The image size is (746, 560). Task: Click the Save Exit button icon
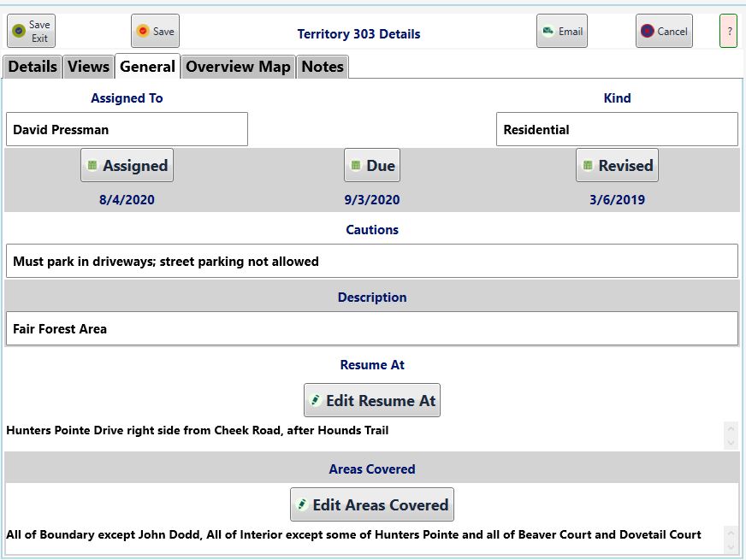click(x=19, y=31)
